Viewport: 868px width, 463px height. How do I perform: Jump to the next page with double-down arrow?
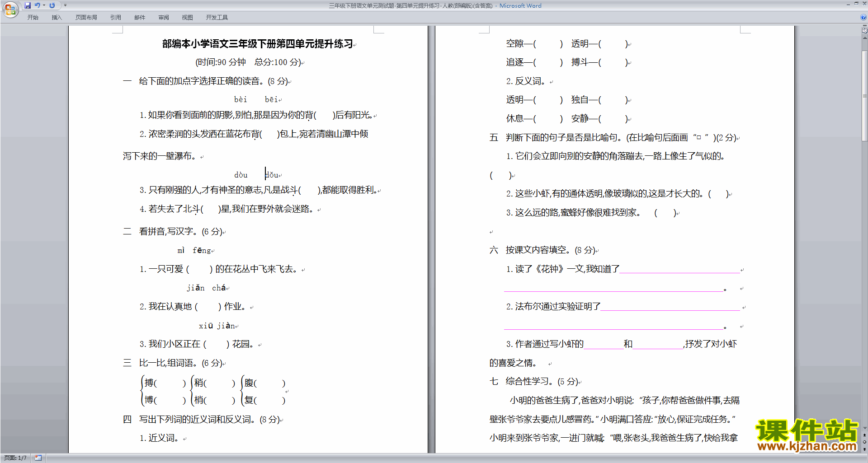click(x=864, y=449)
